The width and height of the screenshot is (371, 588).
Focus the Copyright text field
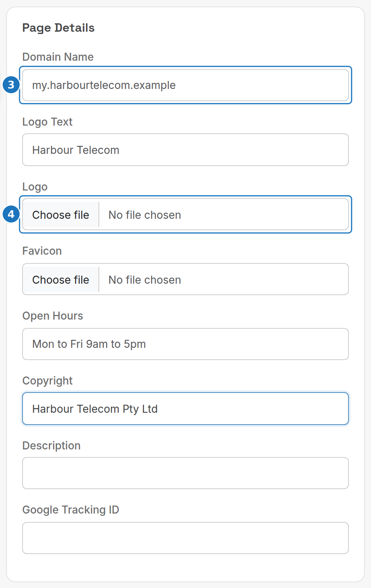coord(185,409)
